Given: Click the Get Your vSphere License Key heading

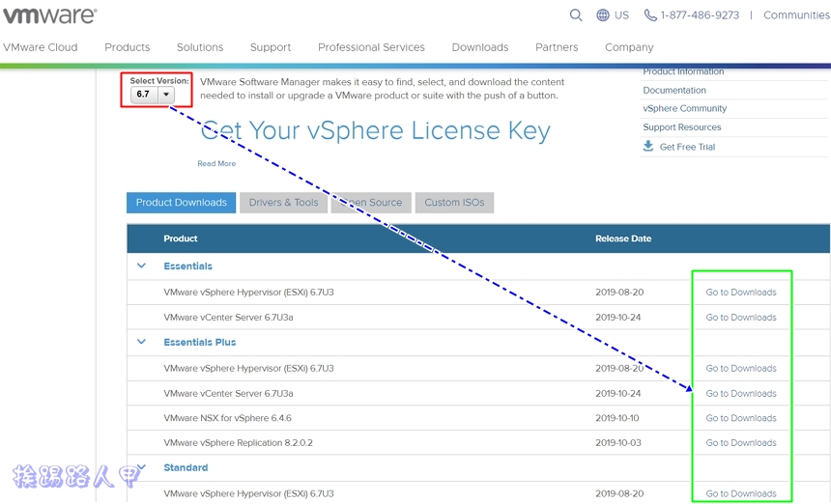Looking at the screenshot, I should point(375,130).
